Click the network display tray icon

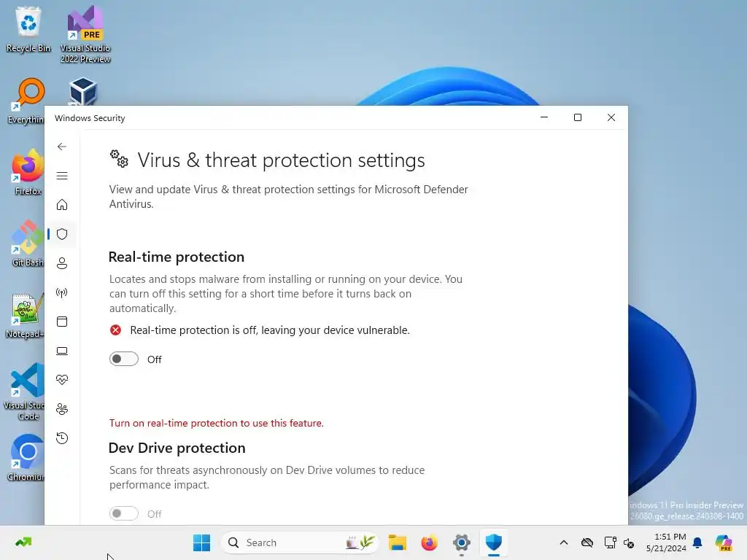coord(611,542)
